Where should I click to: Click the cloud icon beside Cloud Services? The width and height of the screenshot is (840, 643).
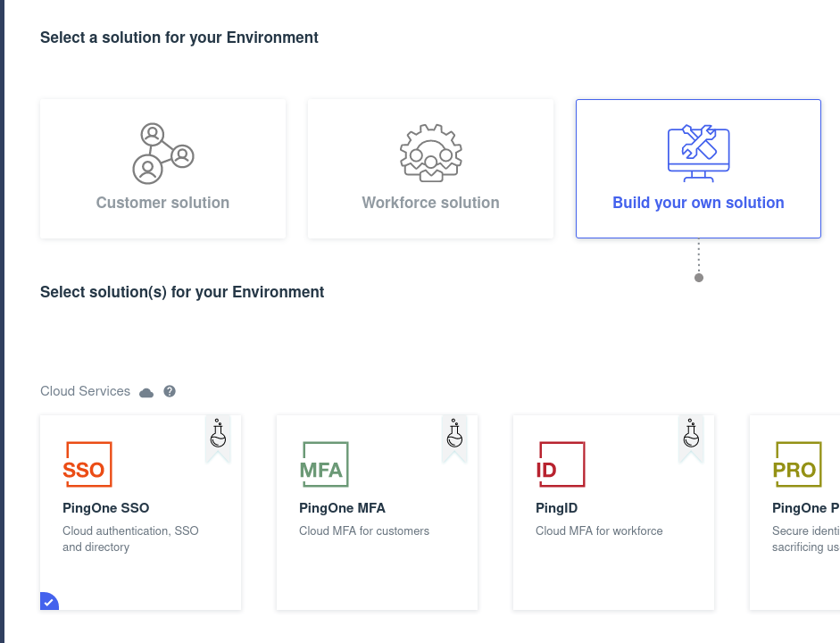pos(146,392)
